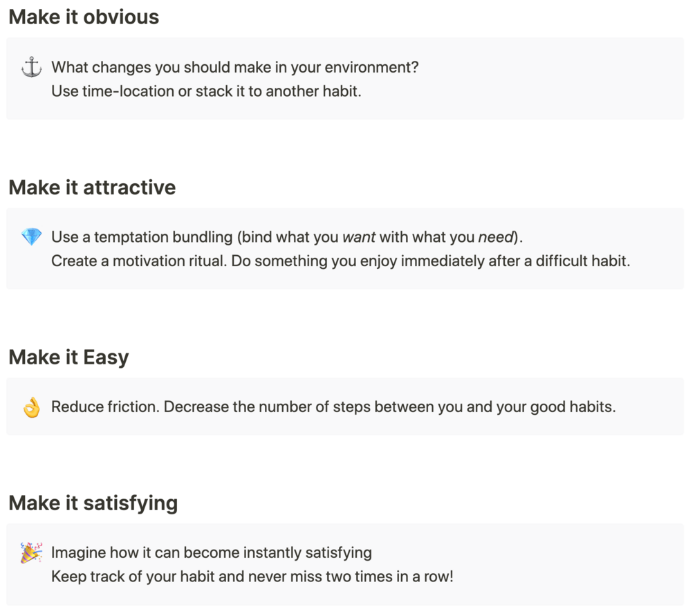Click the 'Reduce friction' callout text

[332, 407]
